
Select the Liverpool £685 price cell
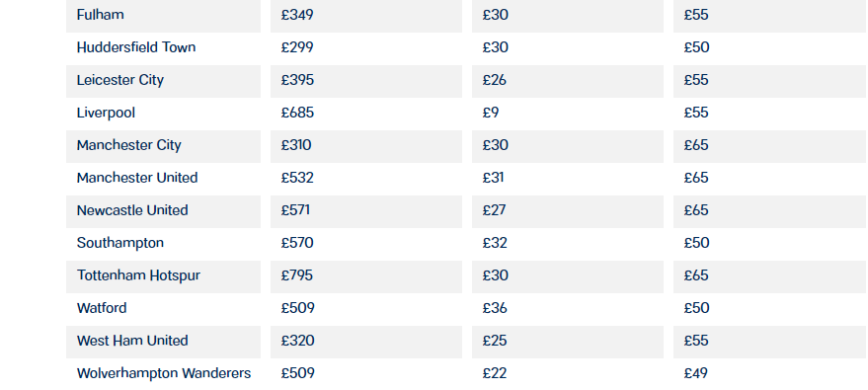pos(366,113)
